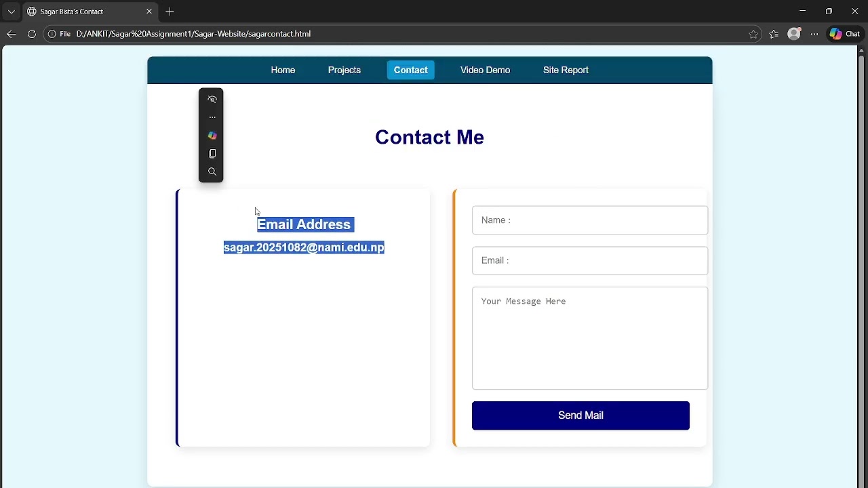View site information for the file page
The image size is (868, 488).
59,34
